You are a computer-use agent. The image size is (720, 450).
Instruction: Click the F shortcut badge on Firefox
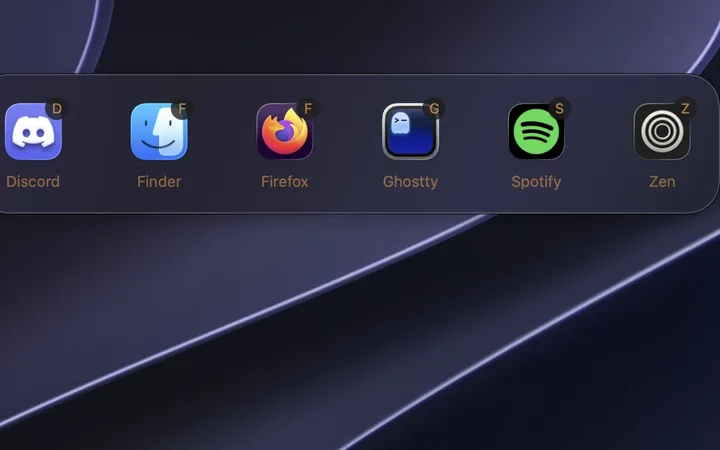point(308,108)
